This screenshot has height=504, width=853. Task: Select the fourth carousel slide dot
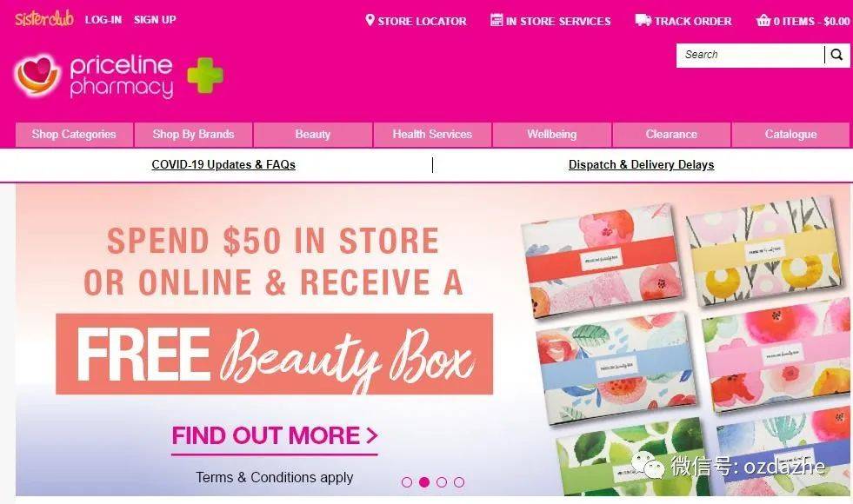point(459,481)
